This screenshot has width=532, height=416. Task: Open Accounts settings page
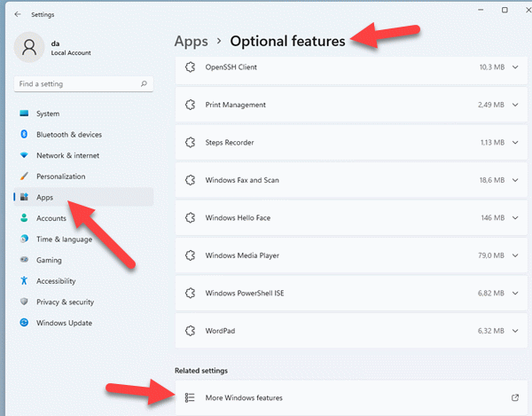point(83,218)
